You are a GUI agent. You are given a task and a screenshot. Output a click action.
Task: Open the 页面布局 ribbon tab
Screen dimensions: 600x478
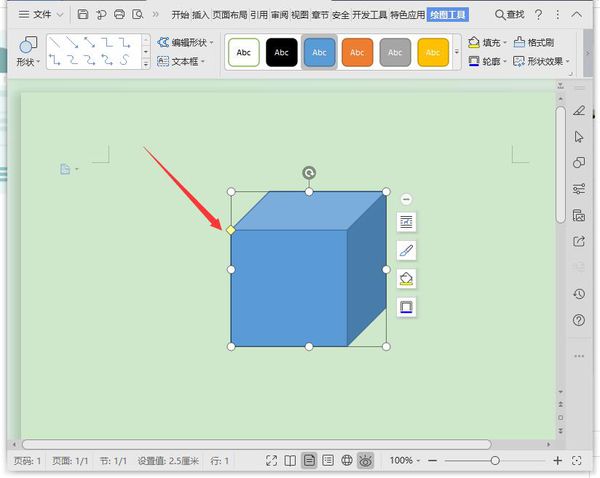pos(229,15)
